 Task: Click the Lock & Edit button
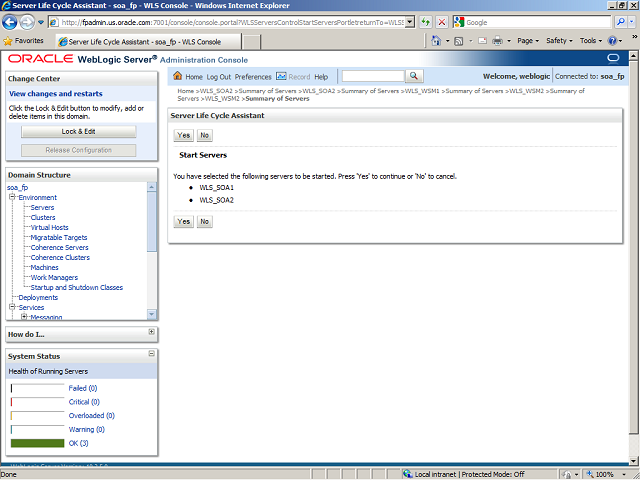(78, 132)
